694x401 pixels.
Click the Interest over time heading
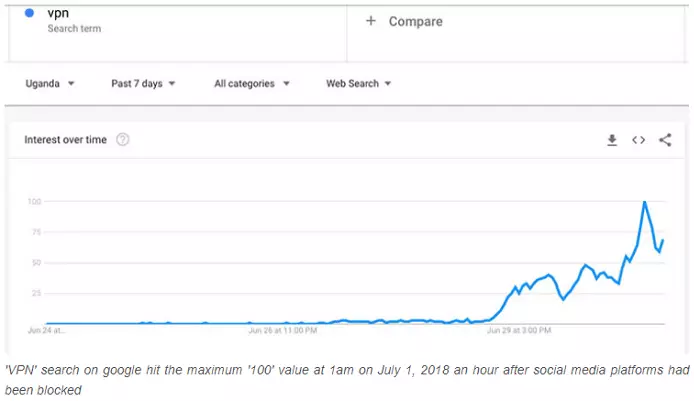point(65,140)
